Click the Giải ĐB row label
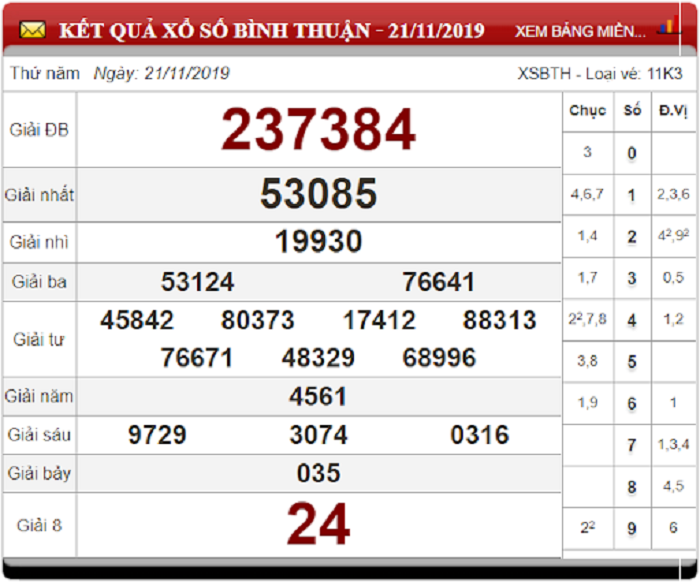The width and height of the screenshot is (700, 582). click(x=39, y=130)
